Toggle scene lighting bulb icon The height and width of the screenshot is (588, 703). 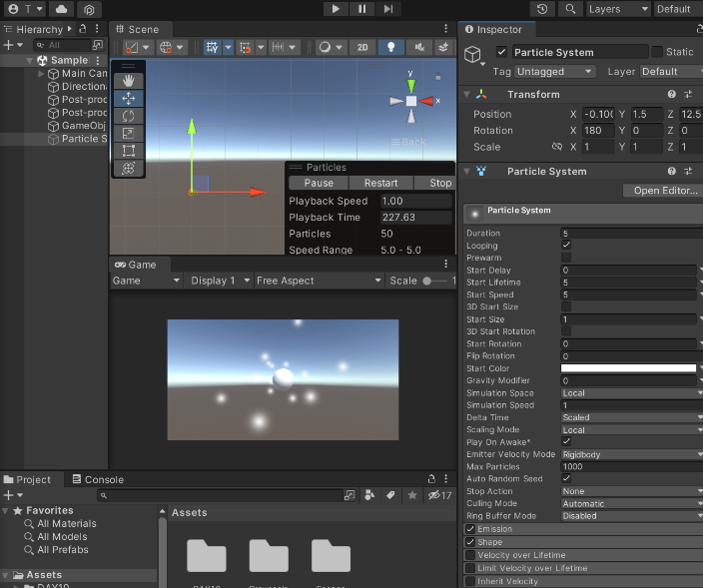click(391, 47)
